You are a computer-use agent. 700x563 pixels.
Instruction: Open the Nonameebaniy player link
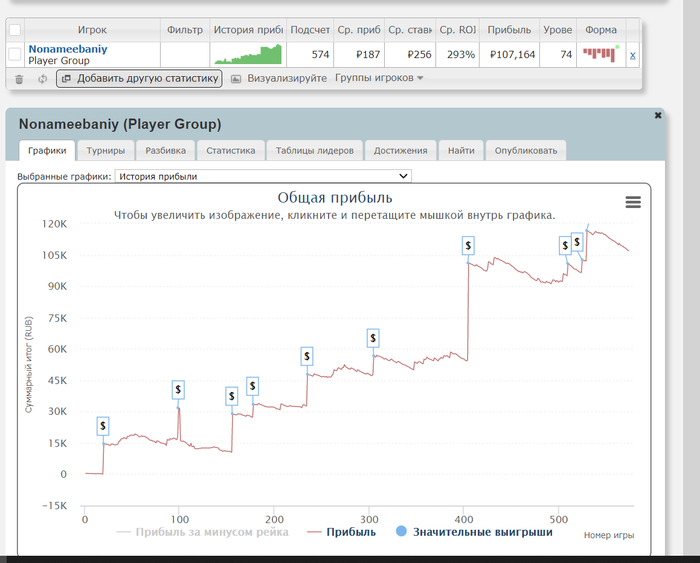68,48
